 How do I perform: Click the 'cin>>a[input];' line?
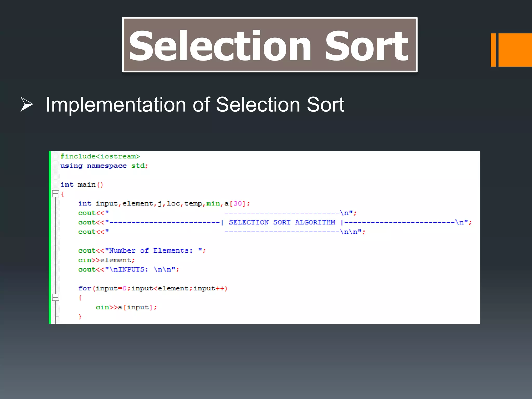pos(127,307)
